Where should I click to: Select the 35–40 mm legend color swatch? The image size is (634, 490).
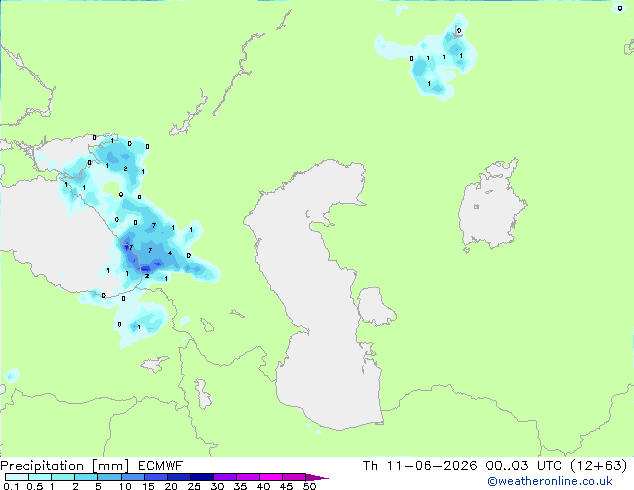click(x=247, y=477)
